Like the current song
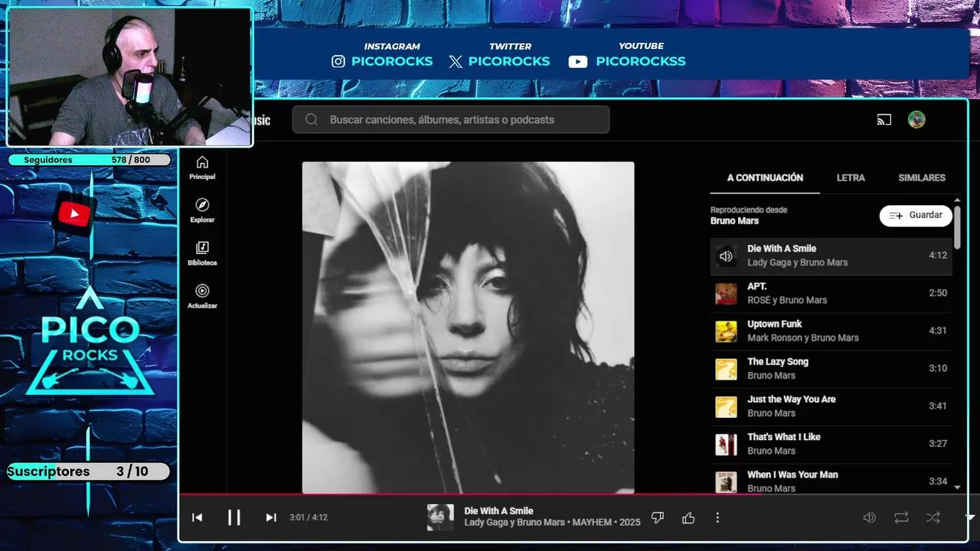Image resolution: width=980 pixels, height=551 pixels. [688, 518]
